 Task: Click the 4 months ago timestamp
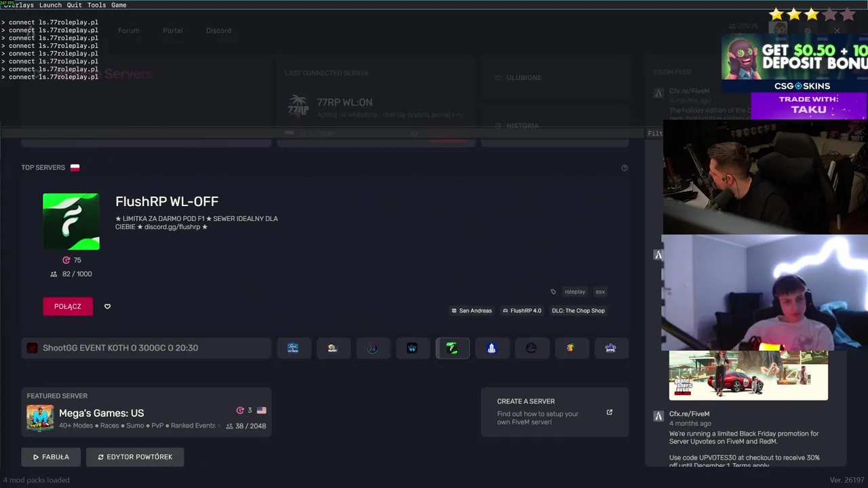tap(690, 424)
